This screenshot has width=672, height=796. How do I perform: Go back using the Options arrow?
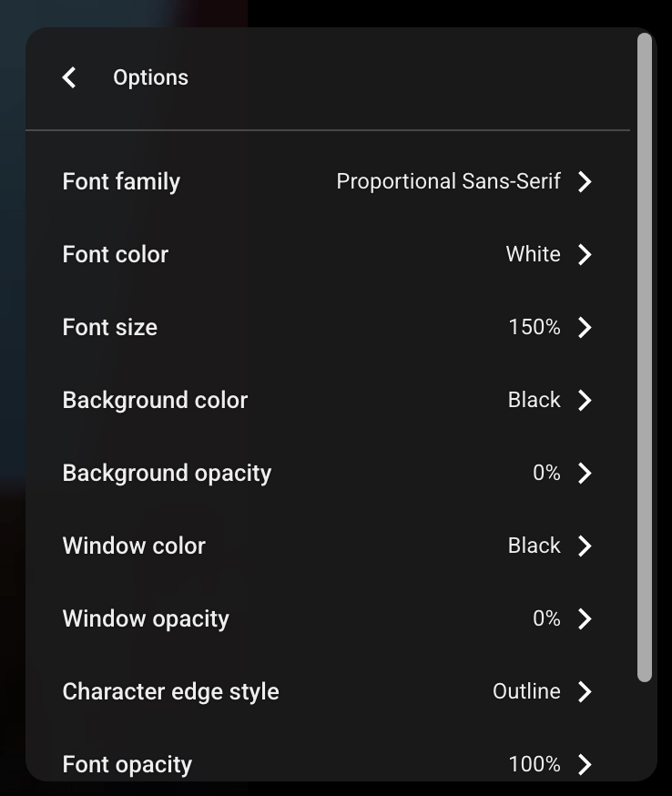(69, 77)
